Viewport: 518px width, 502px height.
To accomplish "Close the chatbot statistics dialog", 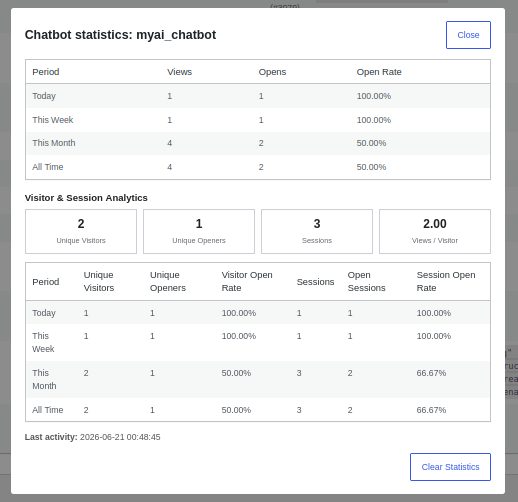I will click(x=468, y=35).
